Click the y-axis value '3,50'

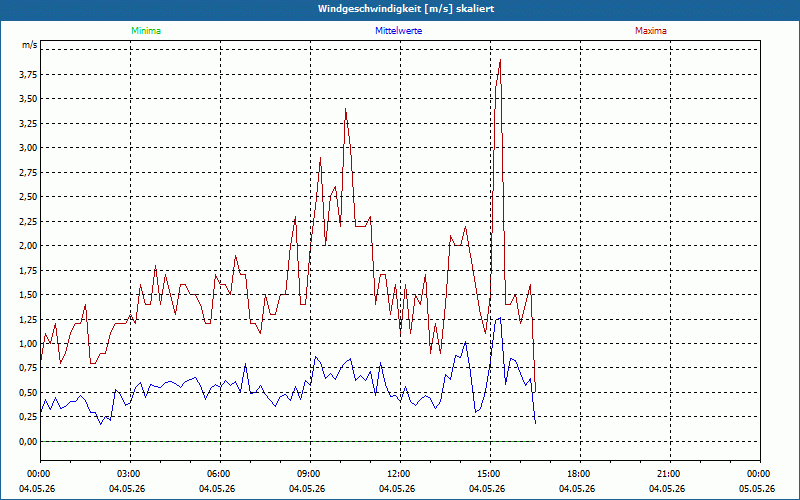[x=28, y=99]
